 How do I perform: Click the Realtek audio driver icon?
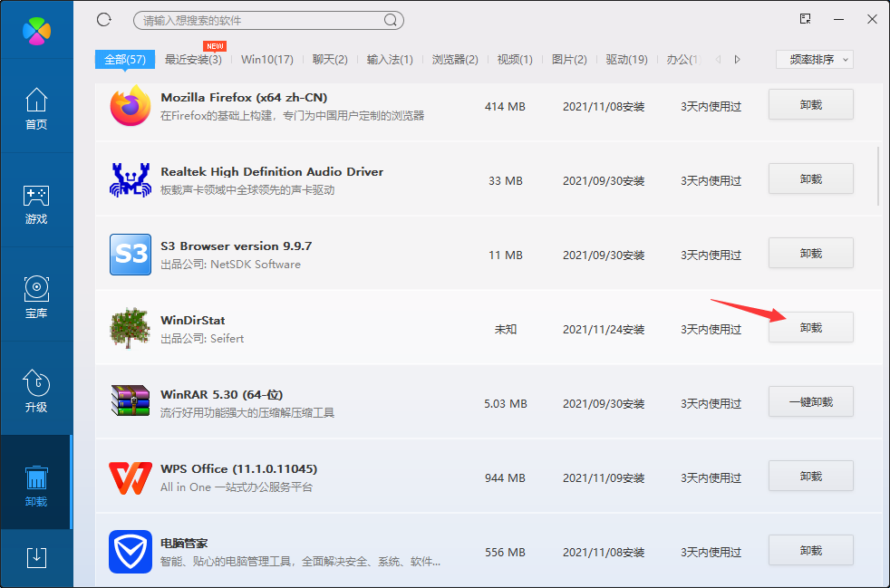[131, 180]
